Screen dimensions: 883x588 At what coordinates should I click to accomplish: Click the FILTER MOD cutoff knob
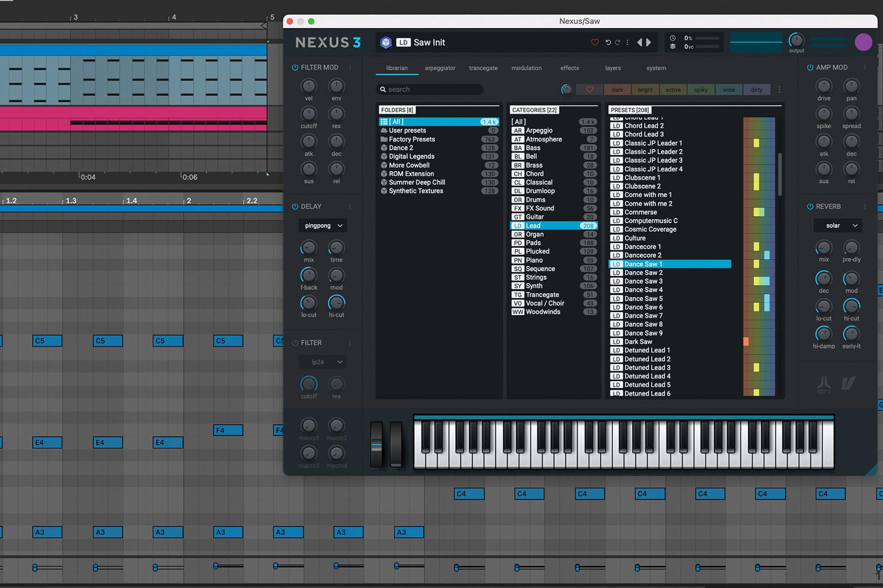[309, 114]
